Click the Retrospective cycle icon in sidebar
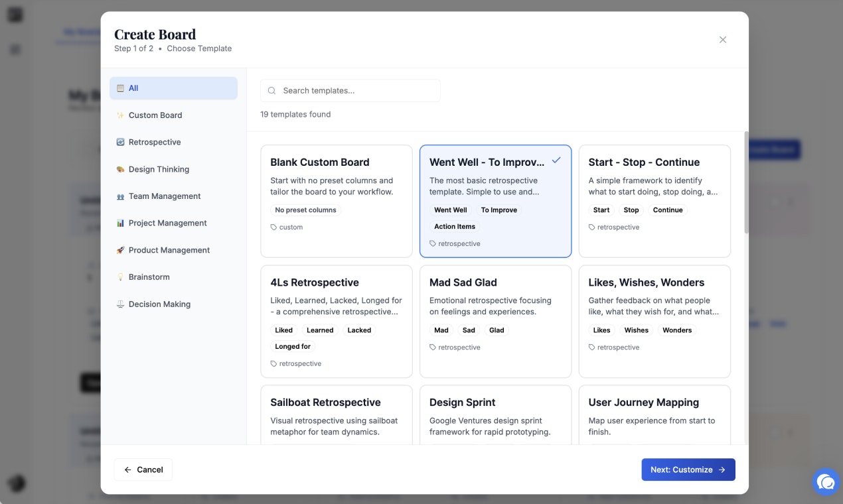This screenshot has width=843, height=504. click(x=121, y=142)
